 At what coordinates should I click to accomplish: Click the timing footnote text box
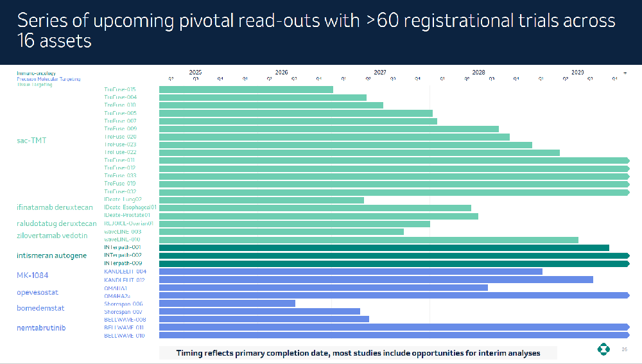(358, 353)
